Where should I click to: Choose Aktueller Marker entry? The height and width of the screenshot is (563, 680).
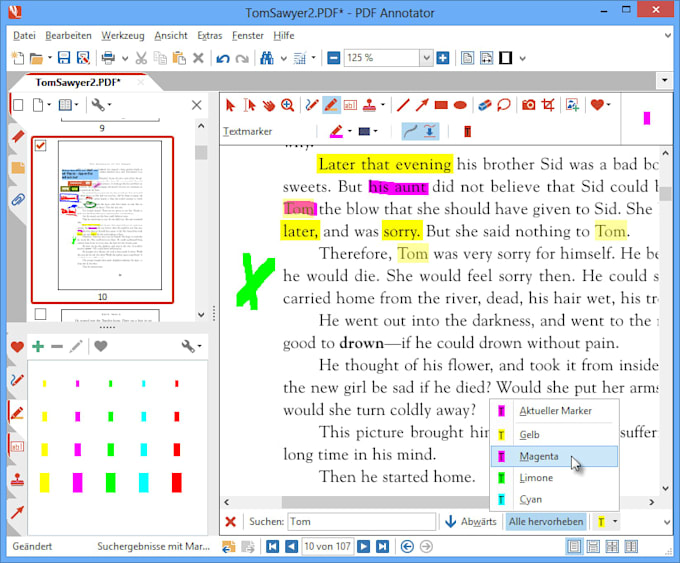554,411
